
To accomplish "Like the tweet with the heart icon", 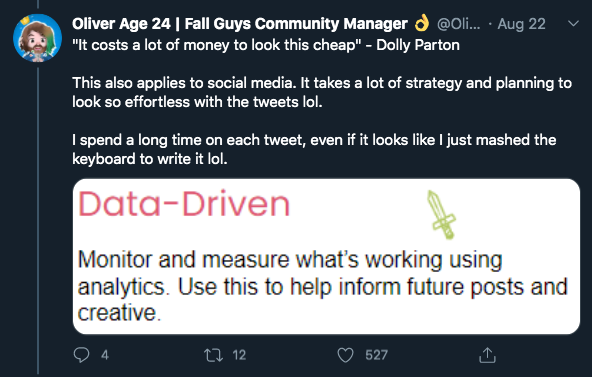I will (345, 355).
